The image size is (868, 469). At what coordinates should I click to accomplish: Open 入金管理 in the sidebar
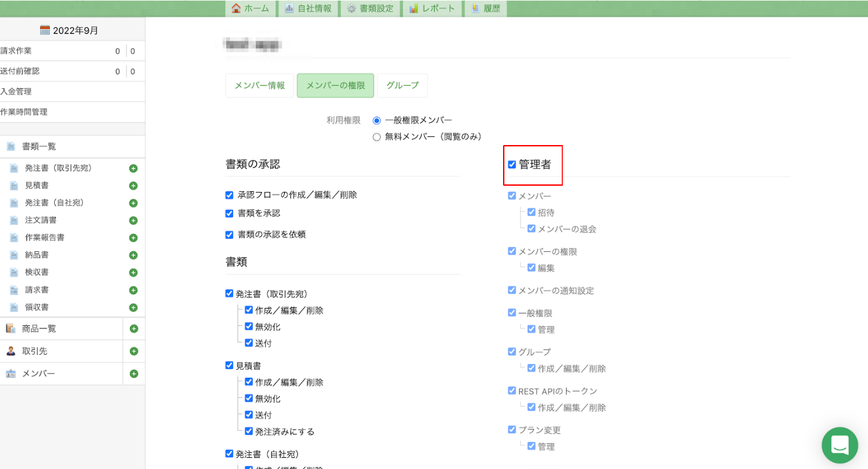(16, 92)
